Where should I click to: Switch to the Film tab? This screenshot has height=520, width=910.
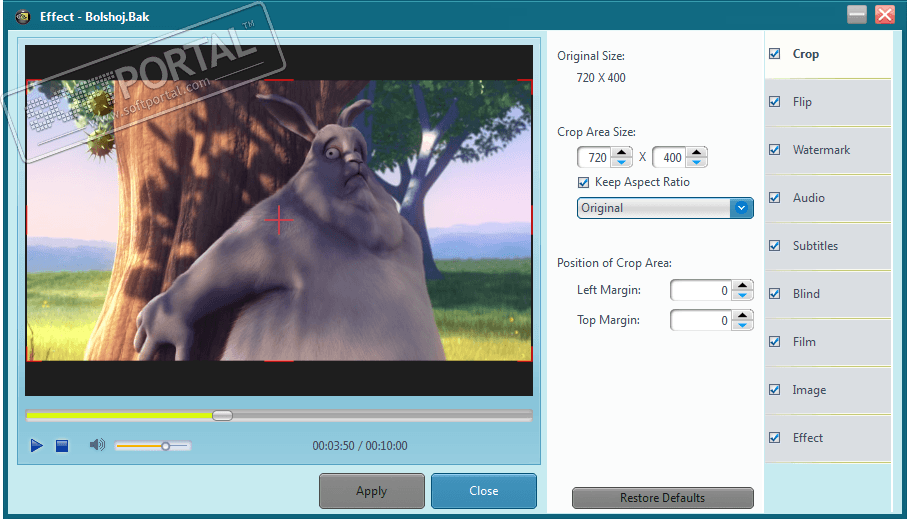(x=828, y=343)
